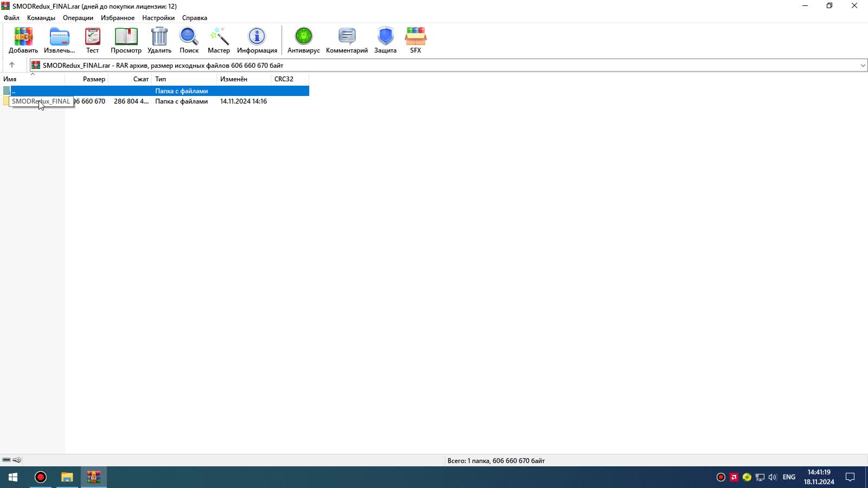
Task: Open the address bar dropdown
Action: (x=863, y=65)
